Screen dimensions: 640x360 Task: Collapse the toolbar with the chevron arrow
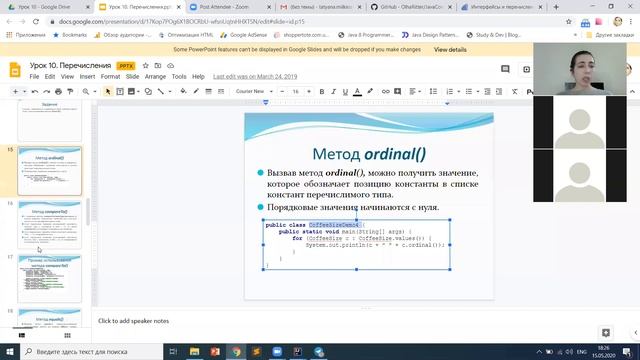(632, 91)
